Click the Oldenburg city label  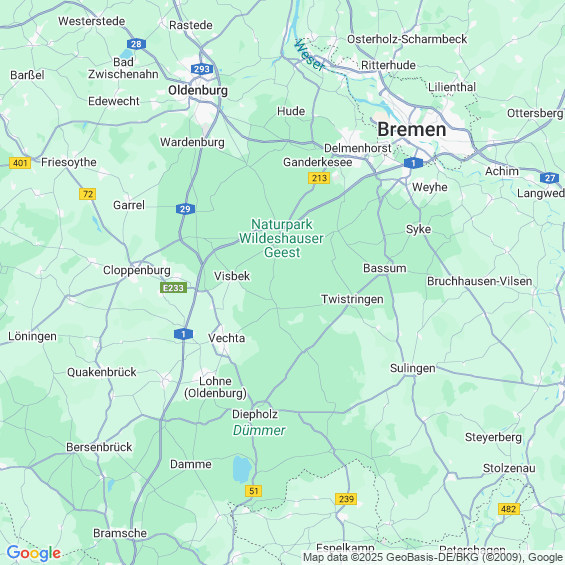pyautogui.click(x=198, y=90)
